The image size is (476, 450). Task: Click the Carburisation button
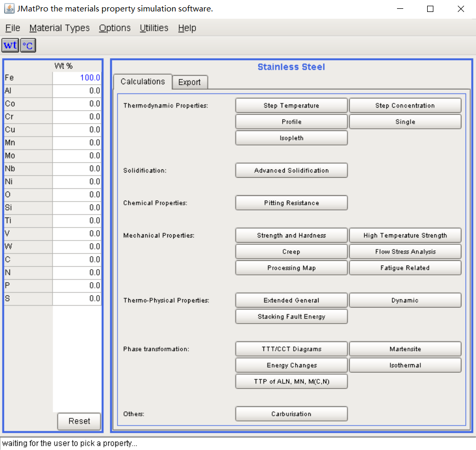292,414
